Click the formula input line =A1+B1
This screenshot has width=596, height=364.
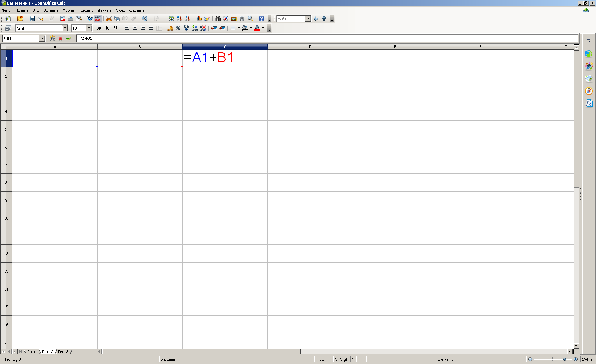[327, 38]
